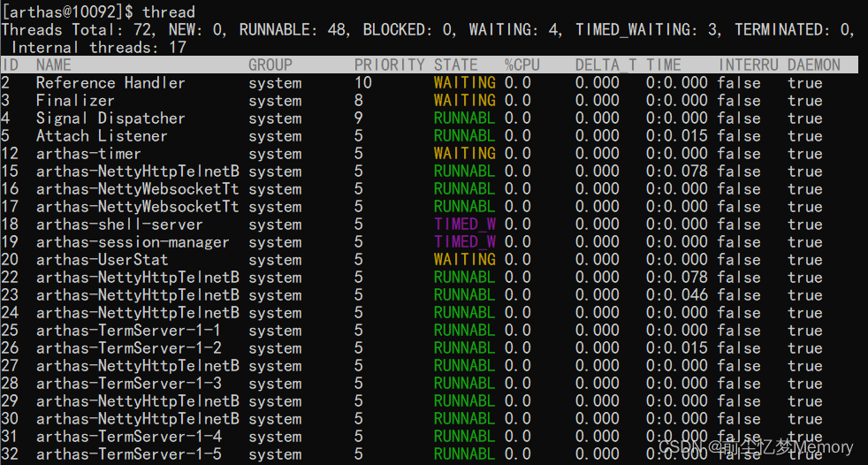Select the "Attach Listener" thread name

[102, 135]
